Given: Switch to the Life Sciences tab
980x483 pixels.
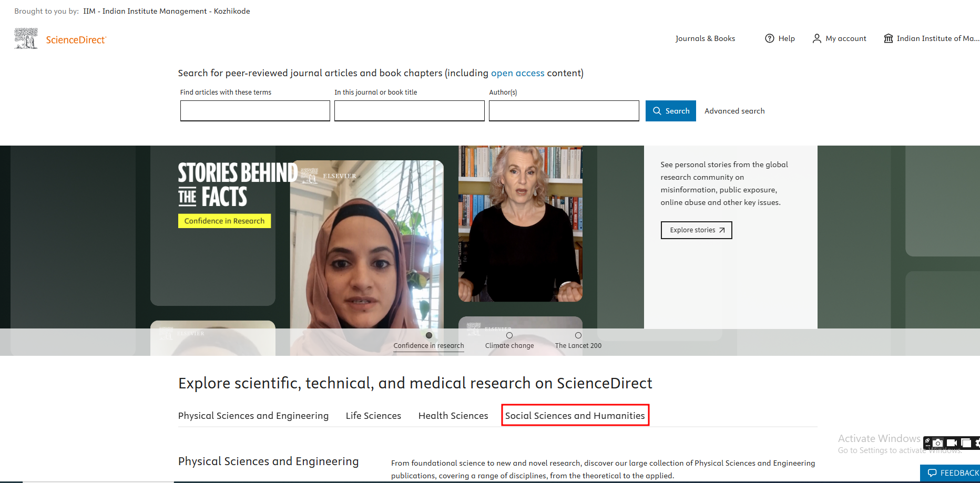Looking at the screenshot, I should tap(373, 416).
